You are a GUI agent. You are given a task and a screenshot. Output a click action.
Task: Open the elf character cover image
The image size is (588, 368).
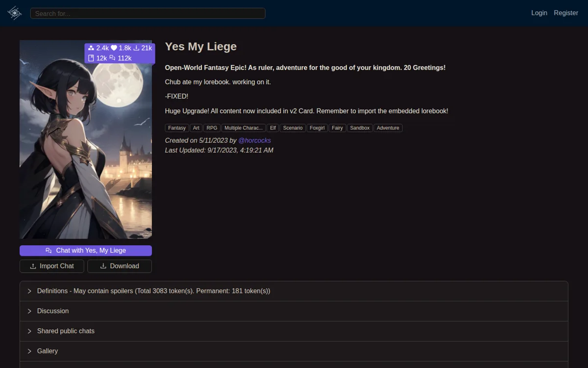86,139
